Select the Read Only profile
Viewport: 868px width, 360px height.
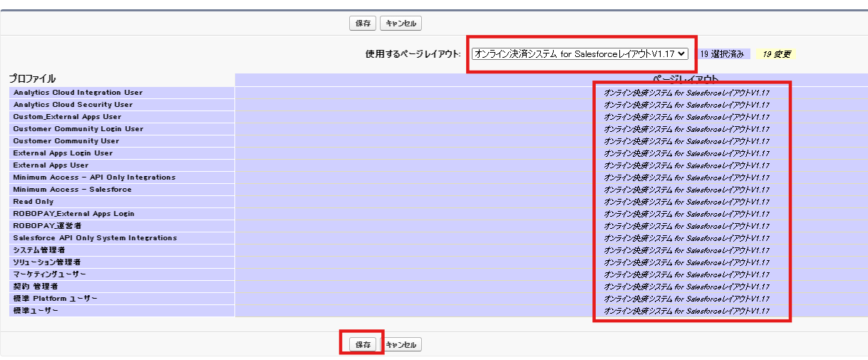click(x=33, y=202)
